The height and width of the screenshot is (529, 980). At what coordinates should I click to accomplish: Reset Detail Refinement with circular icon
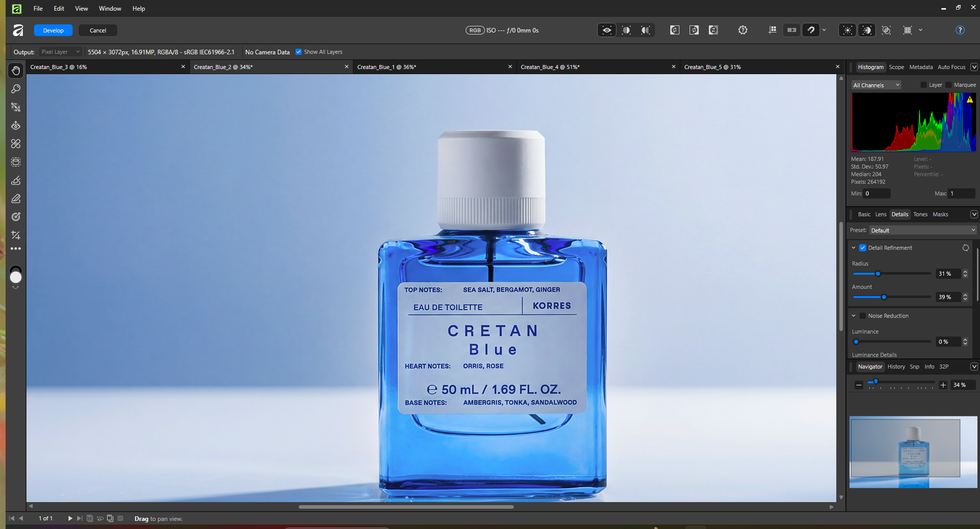966,248
